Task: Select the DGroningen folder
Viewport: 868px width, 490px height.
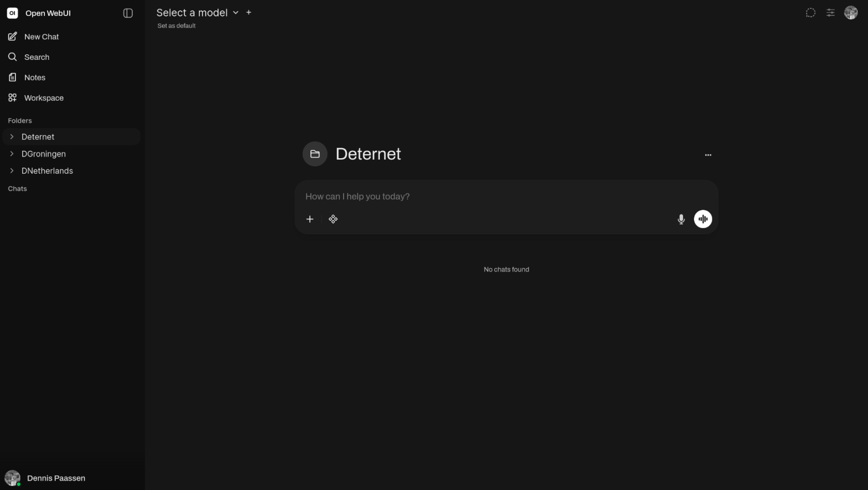Action: click(x=43, y=154)
